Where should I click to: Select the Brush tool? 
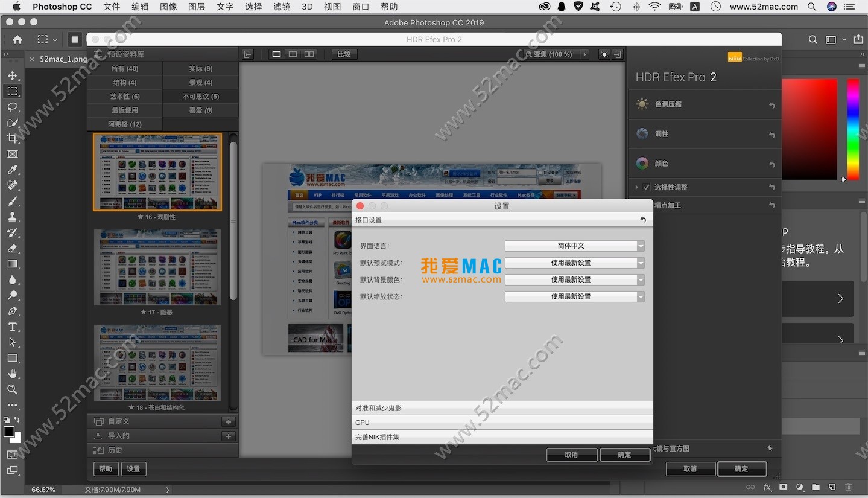[x=12, y=202]
